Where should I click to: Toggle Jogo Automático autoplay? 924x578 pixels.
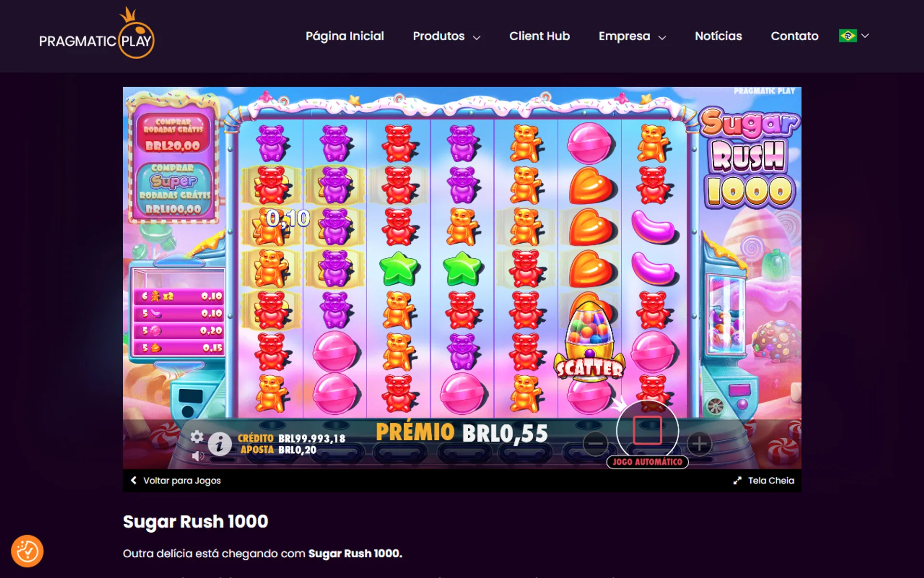tap(647, 462)
